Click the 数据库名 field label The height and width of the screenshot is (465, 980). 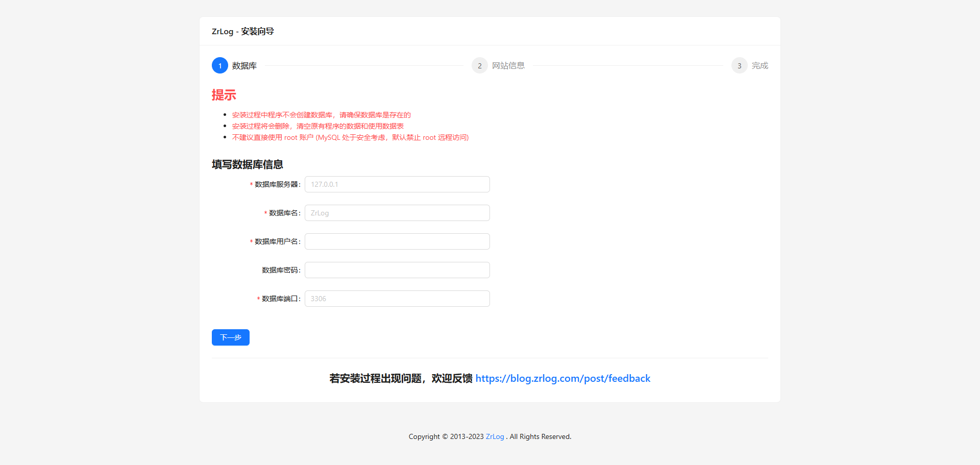point(283,213)
